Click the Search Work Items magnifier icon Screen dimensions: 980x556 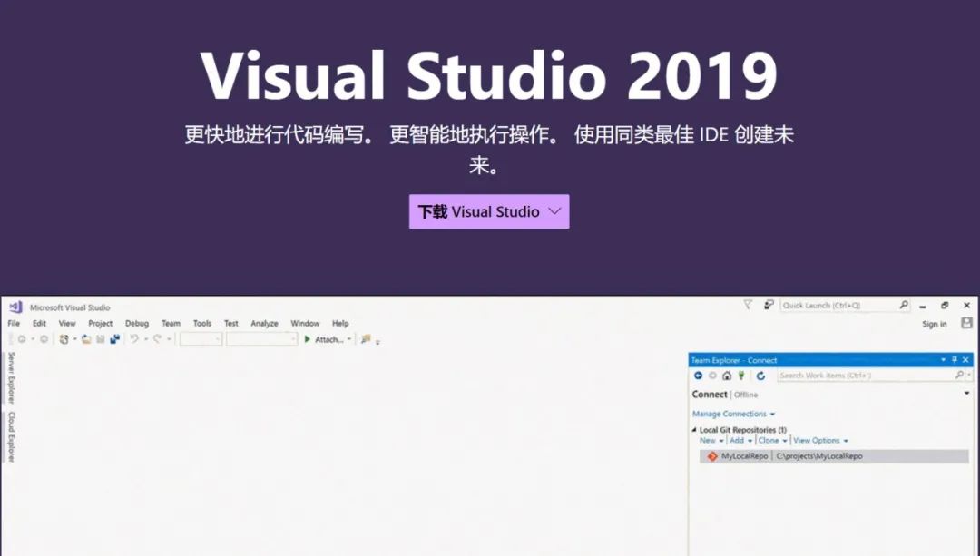coord(959,375)
